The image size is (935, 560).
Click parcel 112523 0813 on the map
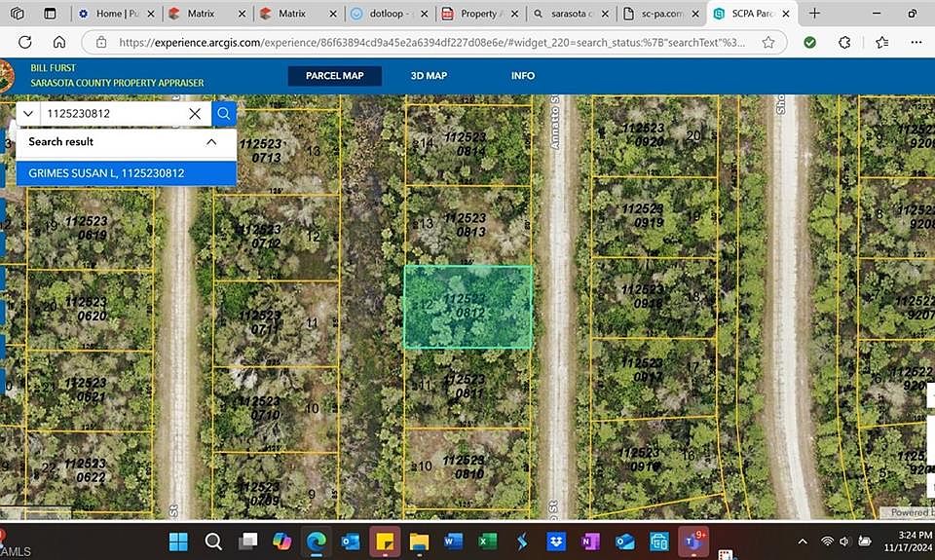tap(468, 225)
